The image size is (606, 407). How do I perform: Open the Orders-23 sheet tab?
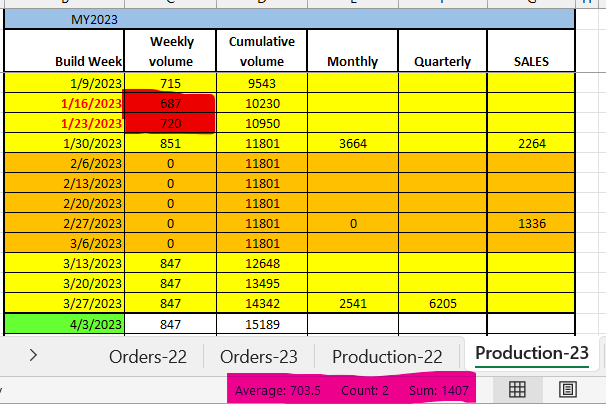[259, 356]
